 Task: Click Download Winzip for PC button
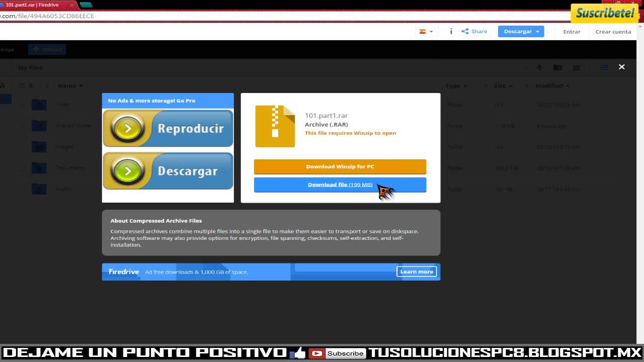(340, 166)
